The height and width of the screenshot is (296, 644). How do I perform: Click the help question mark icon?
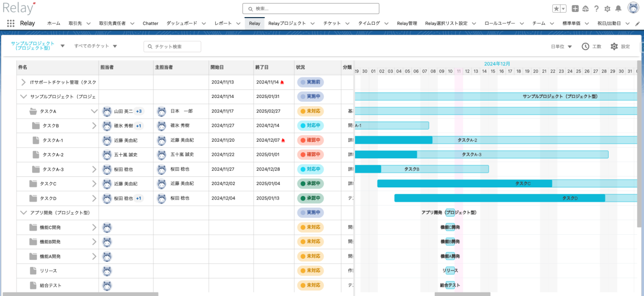[x=596, y=9]
